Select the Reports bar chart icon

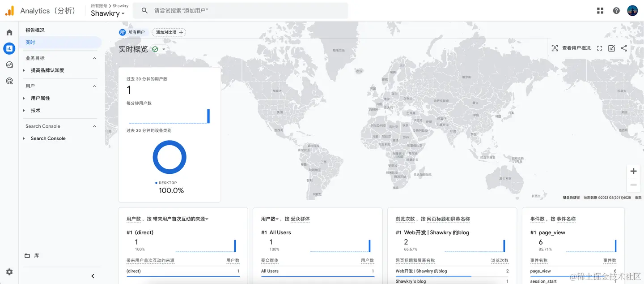[9, 48]
